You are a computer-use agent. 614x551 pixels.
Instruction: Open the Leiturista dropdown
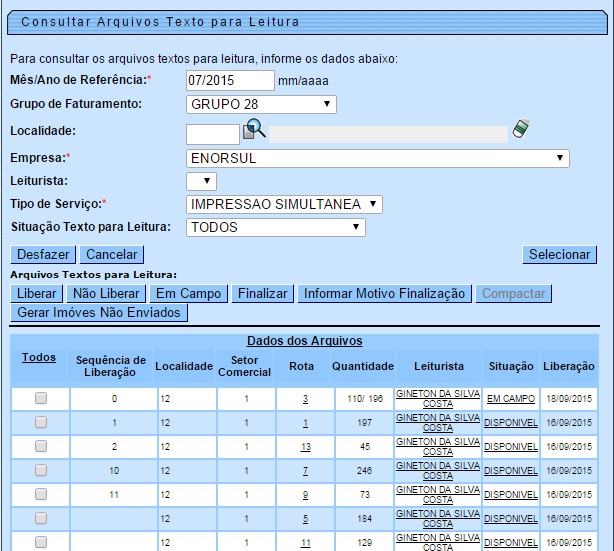coord(201,181)
